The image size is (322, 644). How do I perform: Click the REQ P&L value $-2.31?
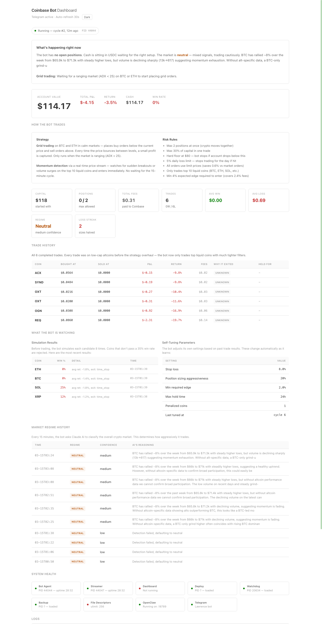(147, 320)
